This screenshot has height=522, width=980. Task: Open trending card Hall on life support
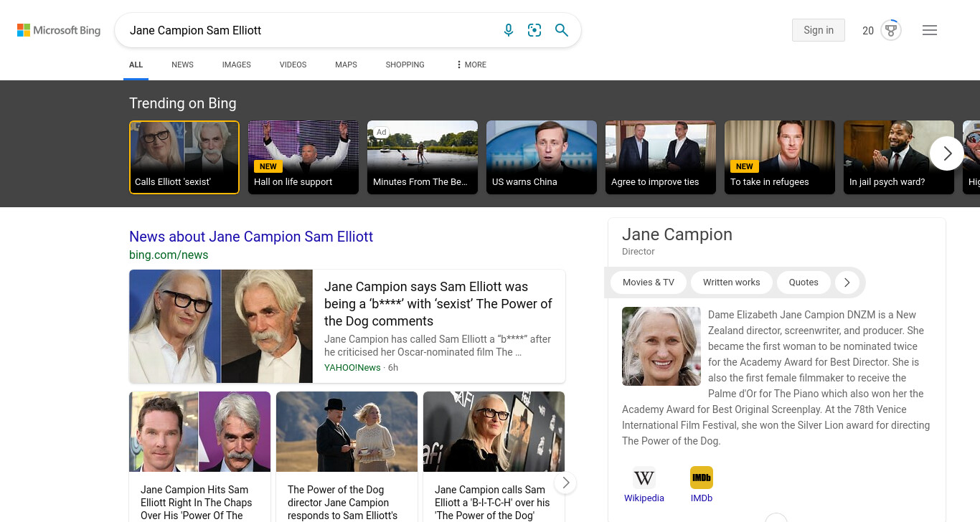tap(303, 157)
